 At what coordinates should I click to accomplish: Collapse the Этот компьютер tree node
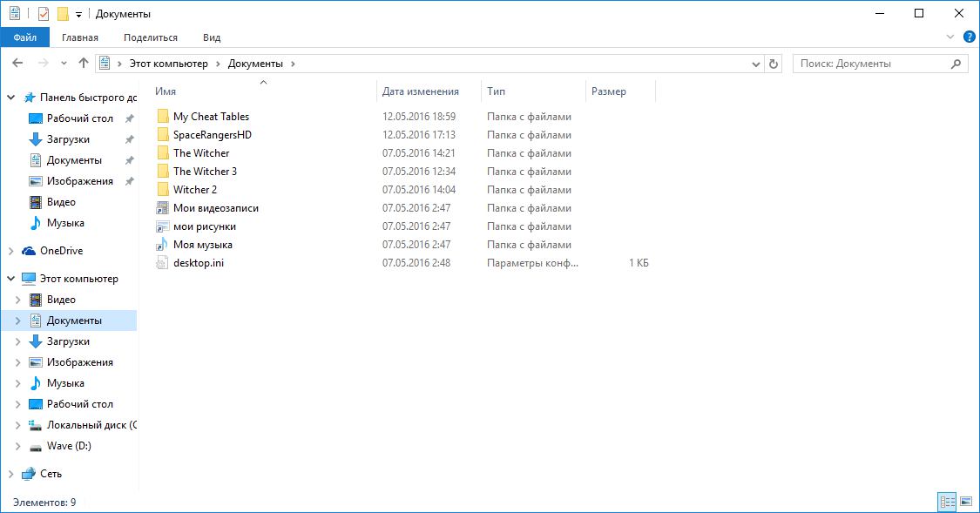click(10, 279)
